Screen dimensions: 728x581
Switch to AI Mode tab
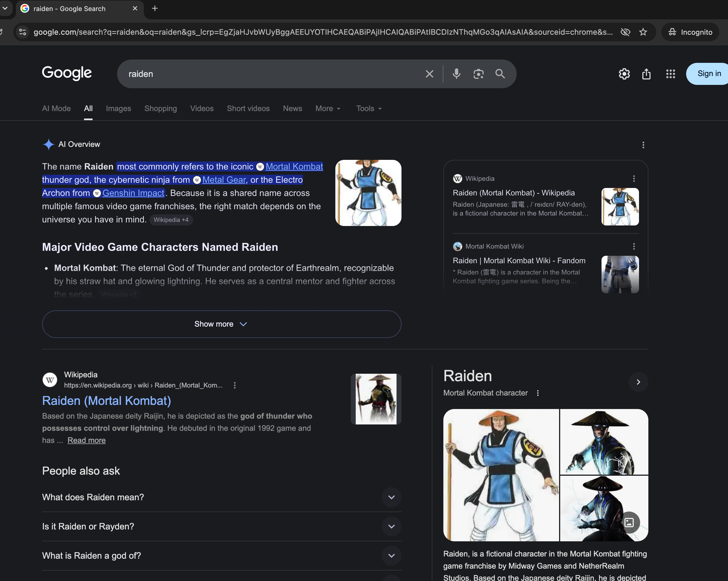(56, 109)
